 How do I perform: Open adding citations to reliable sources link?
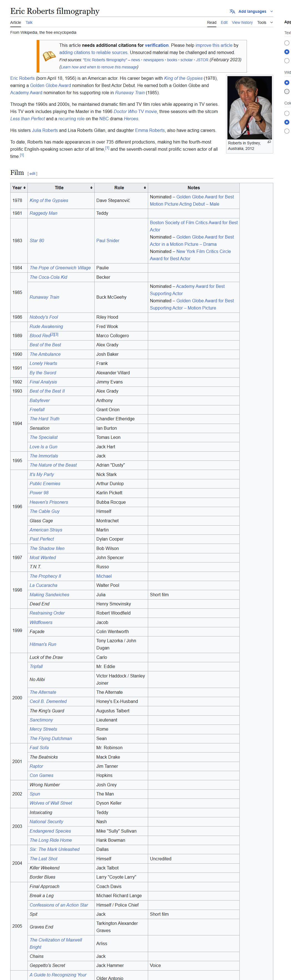tap(93, 52)
